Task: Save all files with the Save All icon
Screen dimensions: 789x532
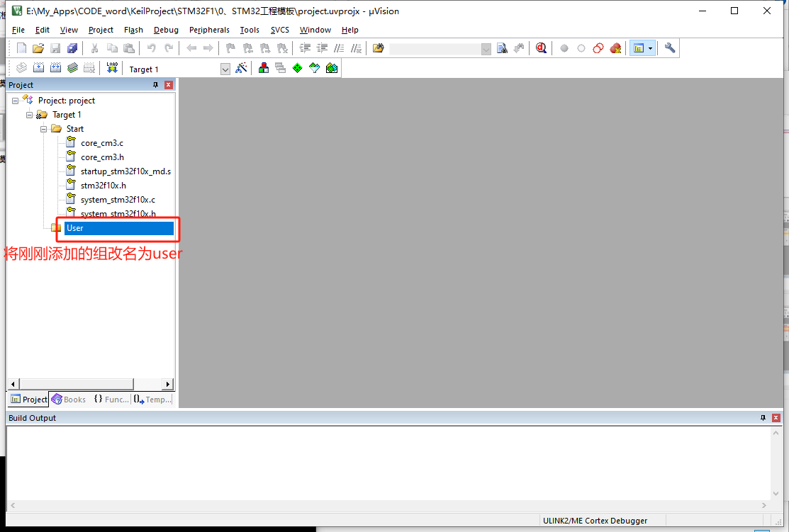Action: [72, 48]
